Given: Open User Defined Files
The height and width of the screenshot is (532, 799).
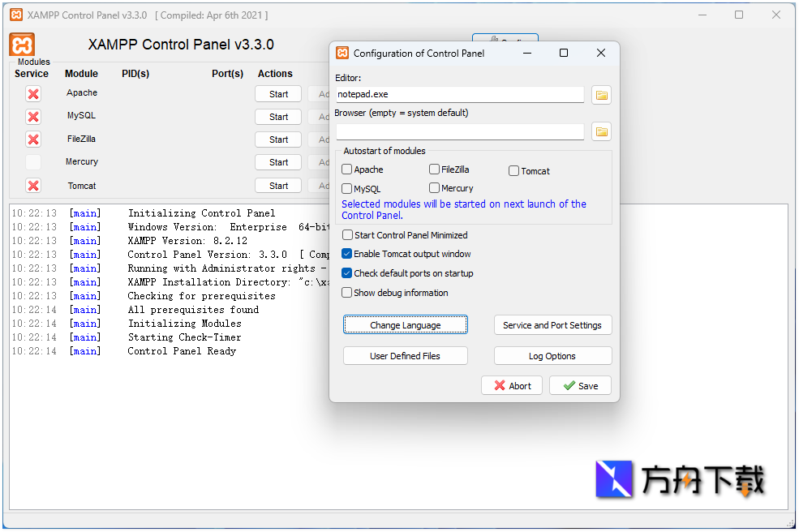Looking at the screenshot, I should click(405, 356).
